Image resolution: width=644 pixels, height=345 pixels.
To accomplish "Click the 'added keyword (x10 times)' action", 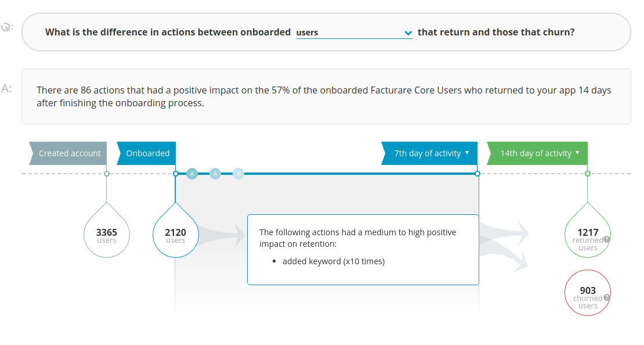I will (334, 261).
